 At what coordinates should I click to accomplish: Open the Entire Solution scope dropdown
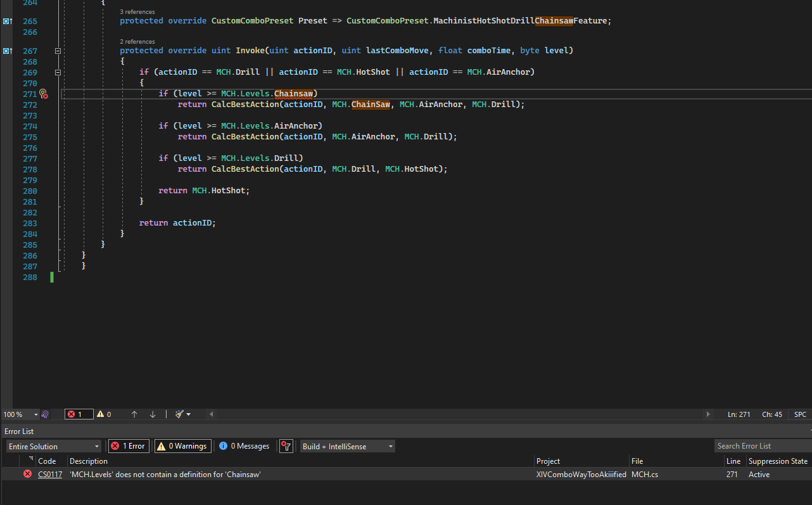[53, 446]
